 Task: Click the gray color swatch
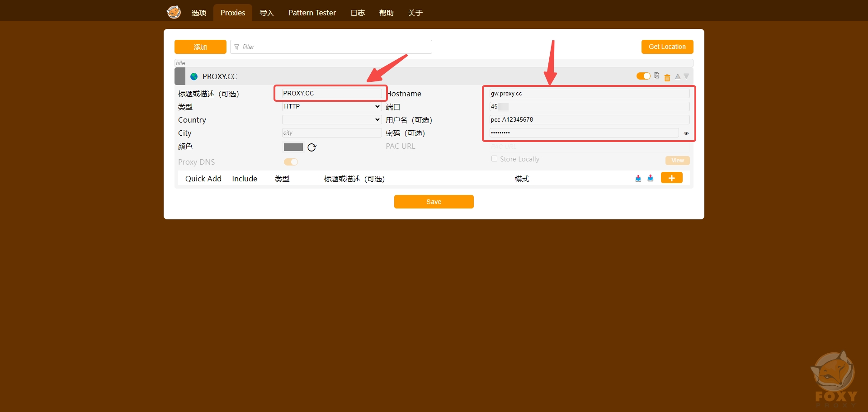(x=293, y=147)
